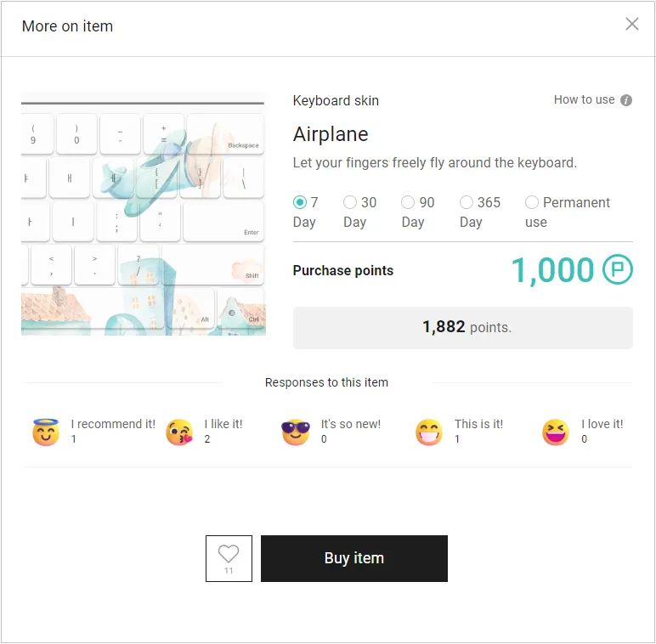Select the 7 Day radio option
This screenshot has height=644, width=656.
coord(300,202)
